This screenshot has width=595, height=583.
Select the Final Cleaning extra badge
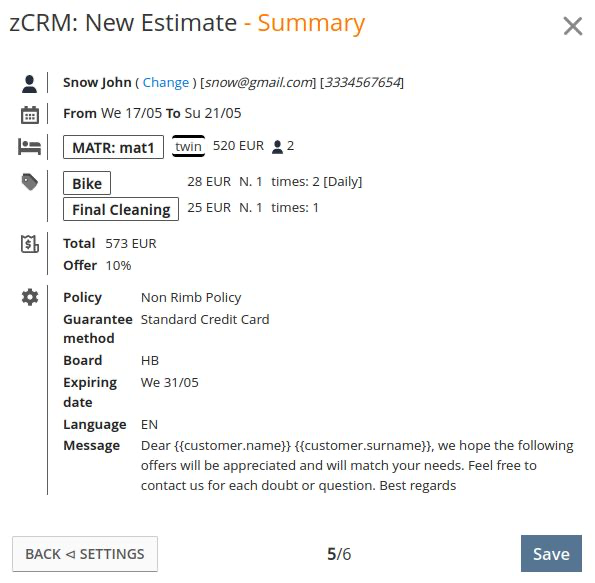tap(121, 209)
